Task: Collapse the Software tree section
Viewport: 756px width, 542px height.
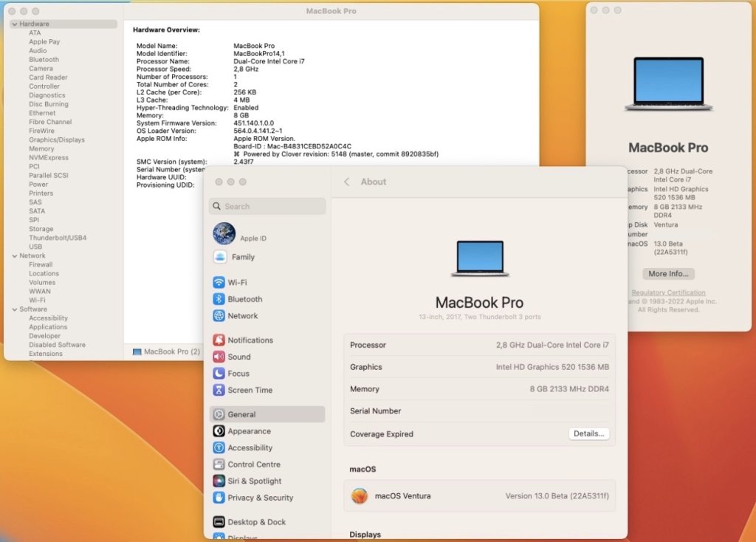Action: (x=14, y=309)
